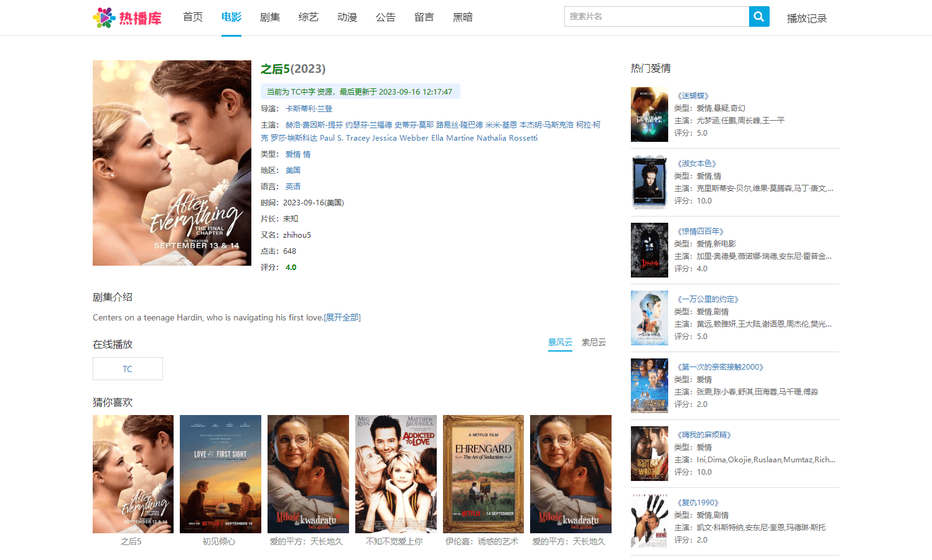Open the 初见倾心 poster thumbnail
The image size is (932, 560).
pyautogui.click(x=220, y=474)
